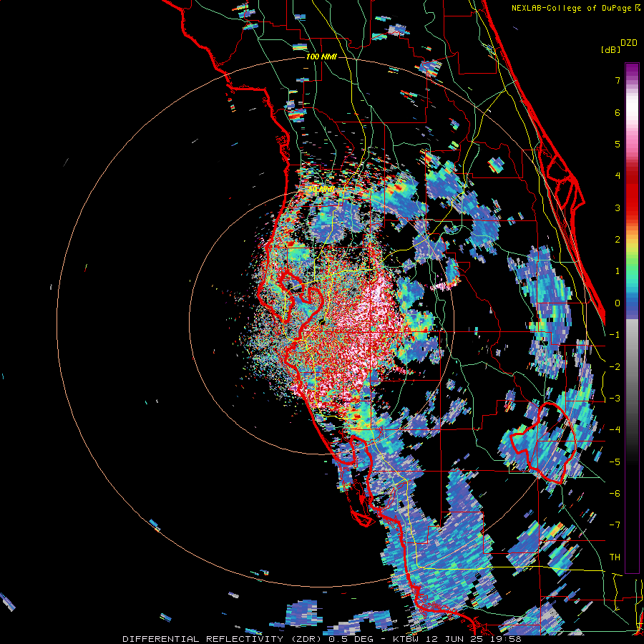
Task: Pick the -7 value on the scale
Action: (x=615, y=525)
